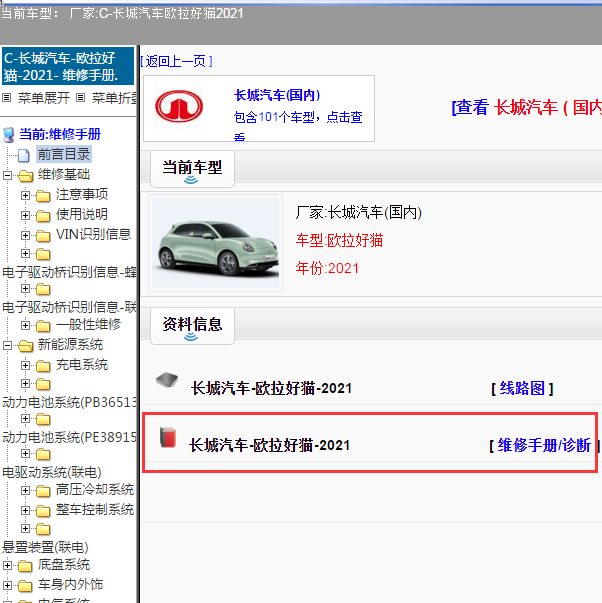Click the green Ora Good Cat thumbnail
This screenshot has height=603, width=602.
click(x=215, y=243)
